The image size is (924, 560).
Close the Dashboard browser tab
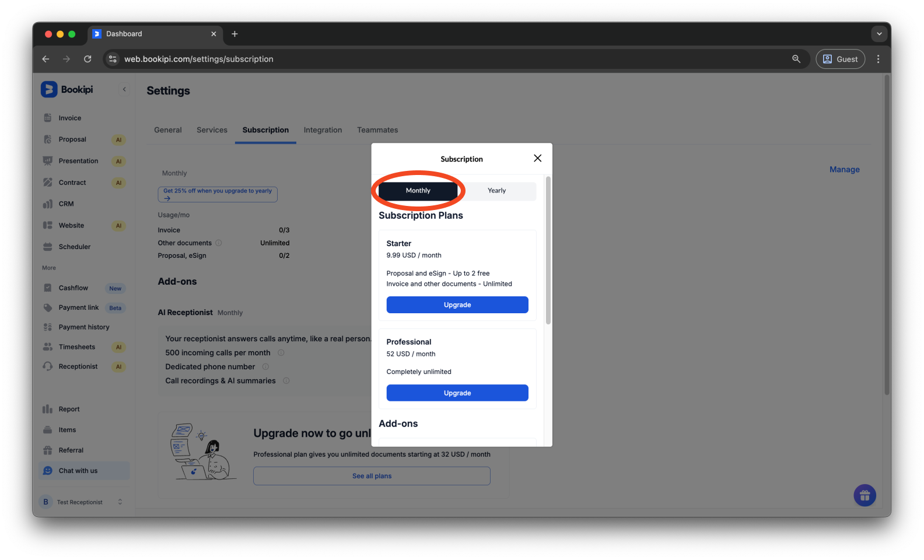pyautogui.click(x=213, y=34)
